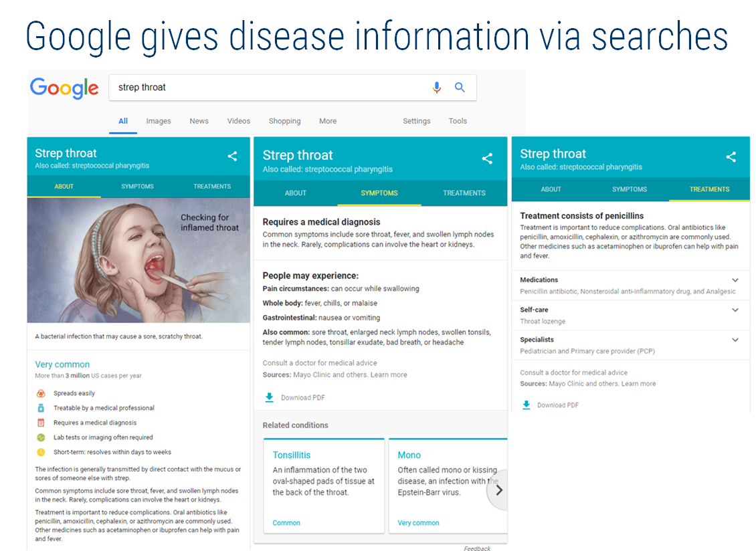This screenshot has width=756, height=551.
Task: Switch to the Images search tab
Action: (159, 121)
